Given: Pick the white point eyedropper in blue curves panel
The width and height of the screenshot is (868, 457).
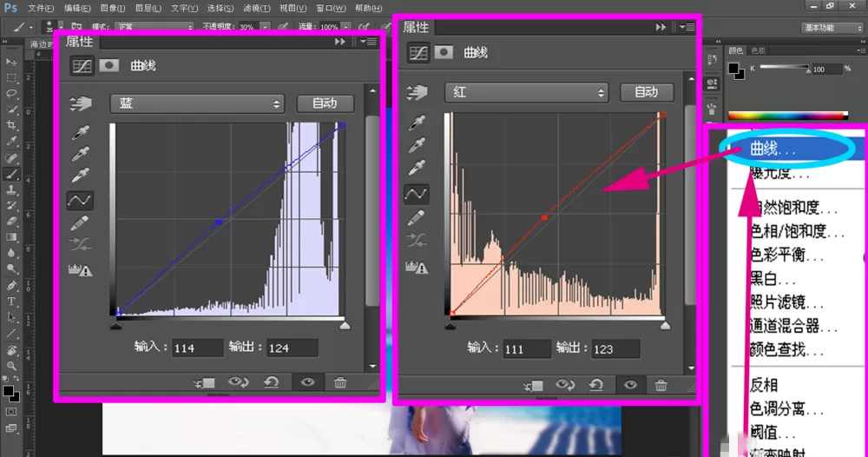Looking at the screenshot, I should [x=81, y=175].
